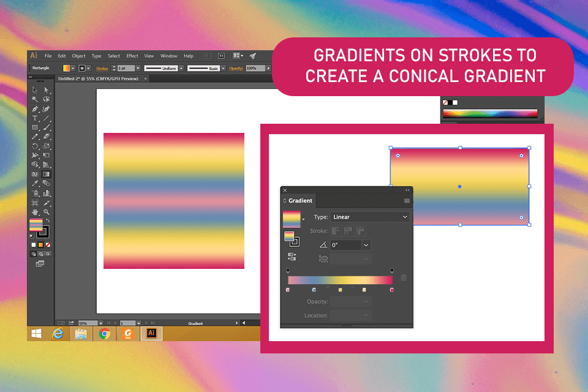Select the Artboard tool
The image size is (588, 392).
[35, 203]
